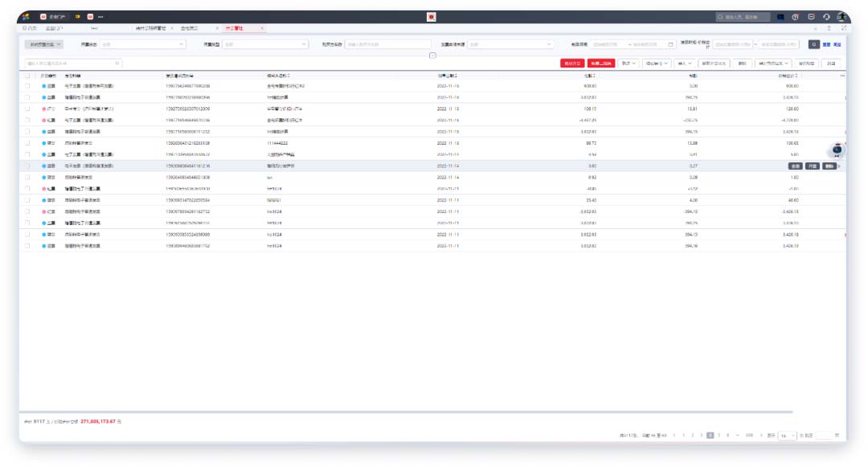Click the second dark action button on the highlighted row
The height and width of the screenshot is (467, 868).
click(x=812, y=166)
